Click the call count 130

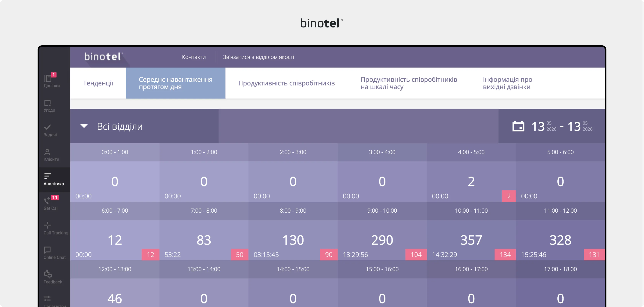293,240
